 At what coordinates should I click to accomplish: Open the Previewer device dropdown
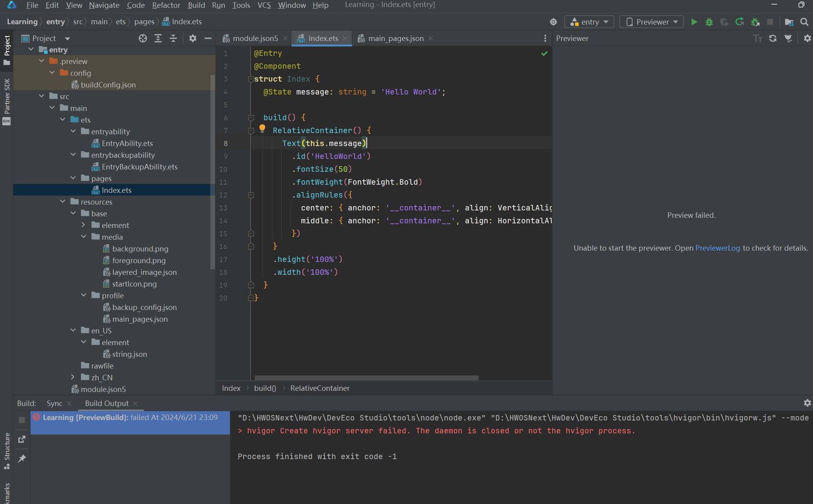click(x=651, y=22)
